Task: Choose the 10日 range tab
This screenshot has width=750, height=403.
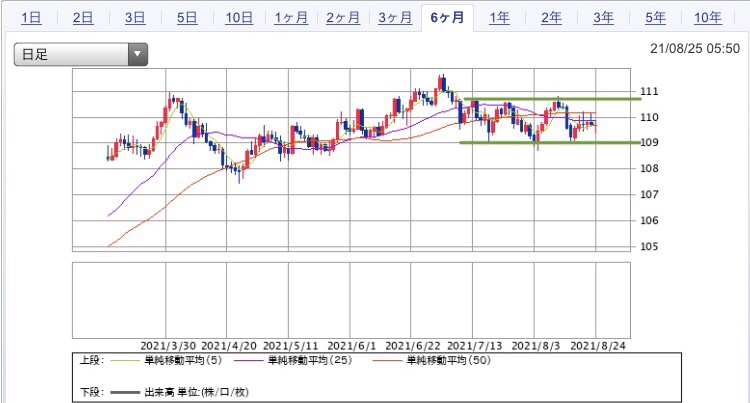Action: coord(239,18)
